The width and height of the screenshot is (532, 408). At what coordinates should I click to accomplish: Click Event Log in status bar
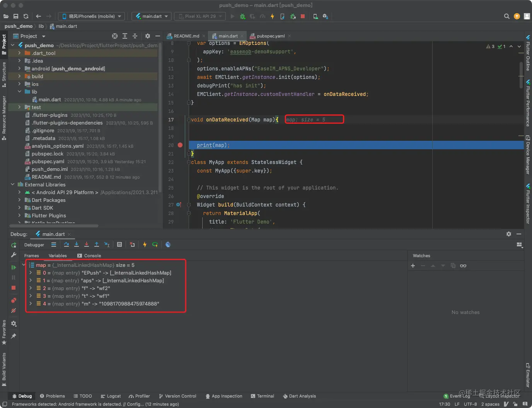pos(457,396)
